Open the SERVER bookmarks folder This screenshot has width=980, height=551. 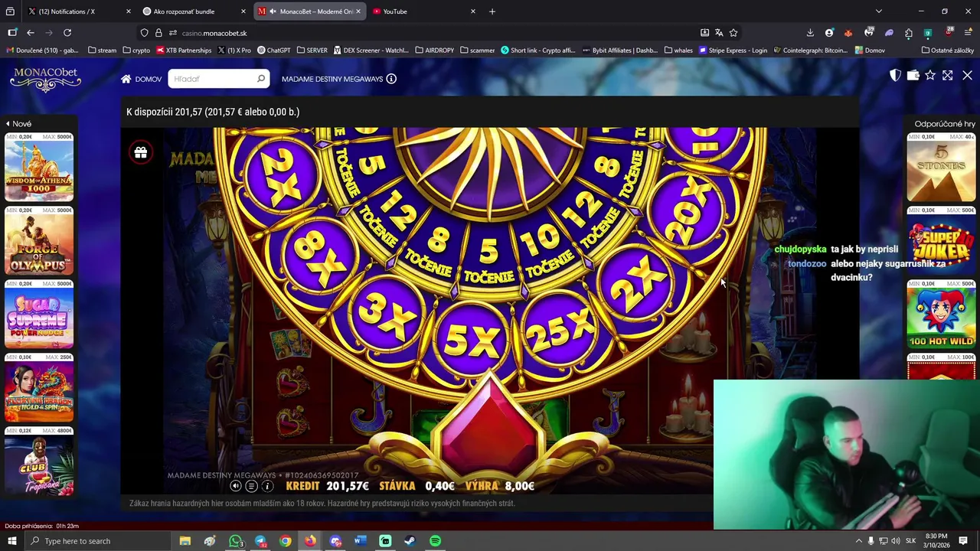coord(312,51)
